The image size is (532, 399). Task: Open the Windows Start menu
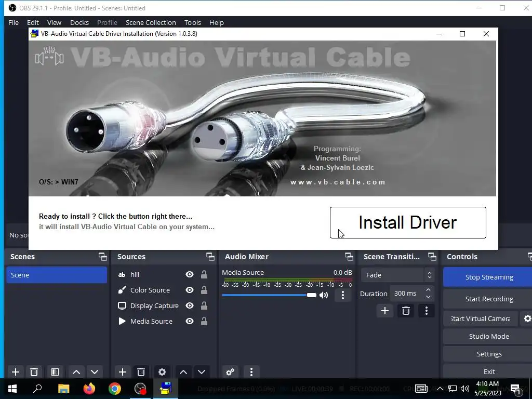click(x=12, y=389)
